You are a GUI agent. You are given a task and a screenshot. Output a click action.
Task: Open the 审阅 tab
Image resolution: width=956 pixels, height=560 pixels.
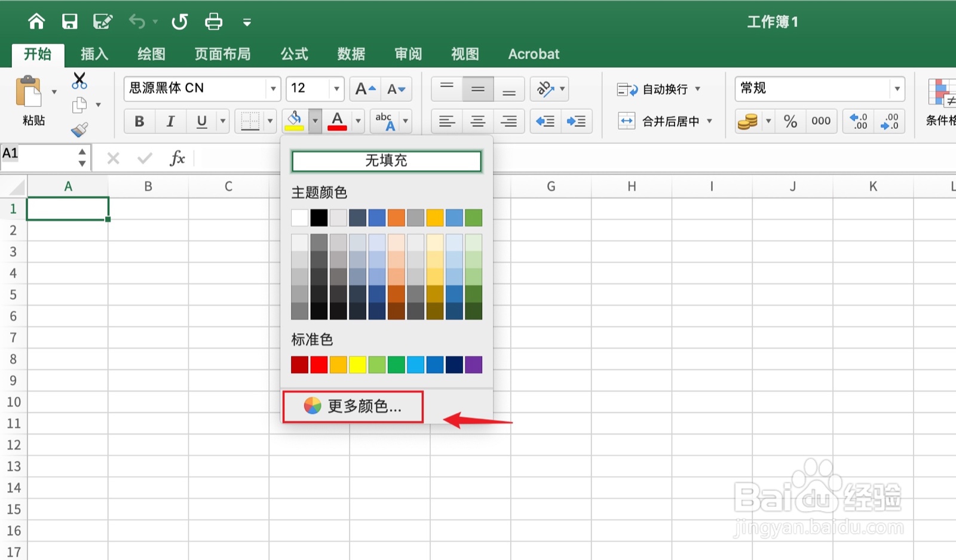pyautogui.click(x=408, y=54)
